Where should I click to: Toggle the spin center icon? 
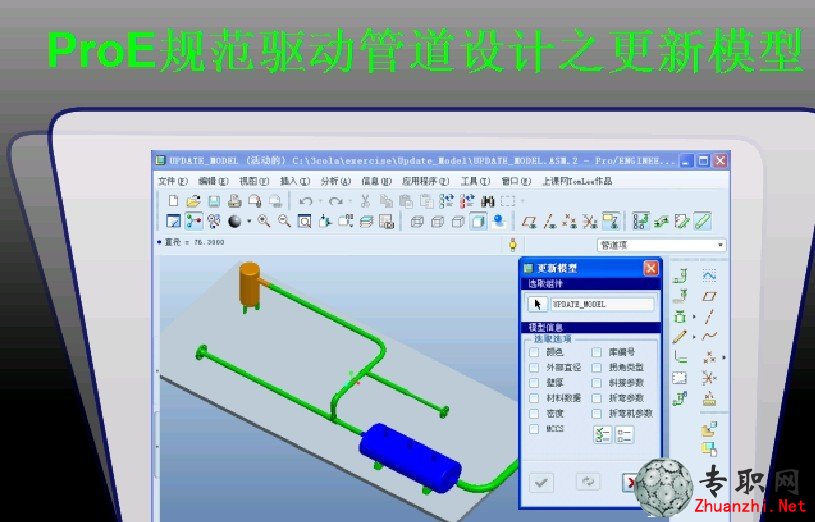193,221
